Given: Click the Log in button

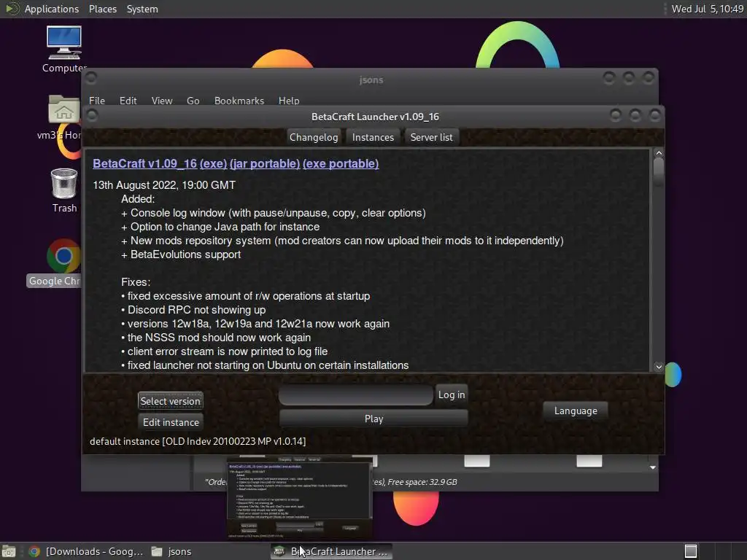Looking at the screenshot, I should click(x=452, y=394).
